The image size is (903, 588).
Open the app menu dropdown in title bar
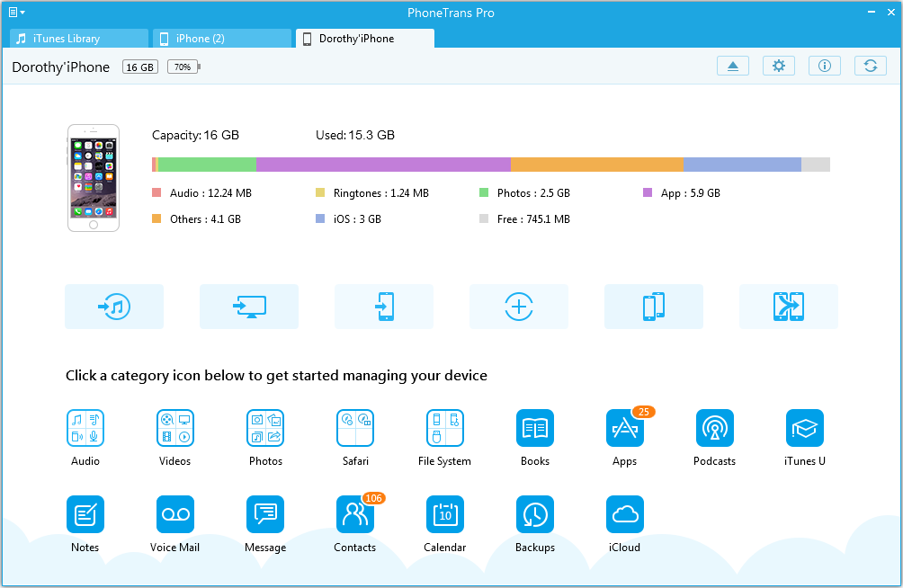point(16,13)
